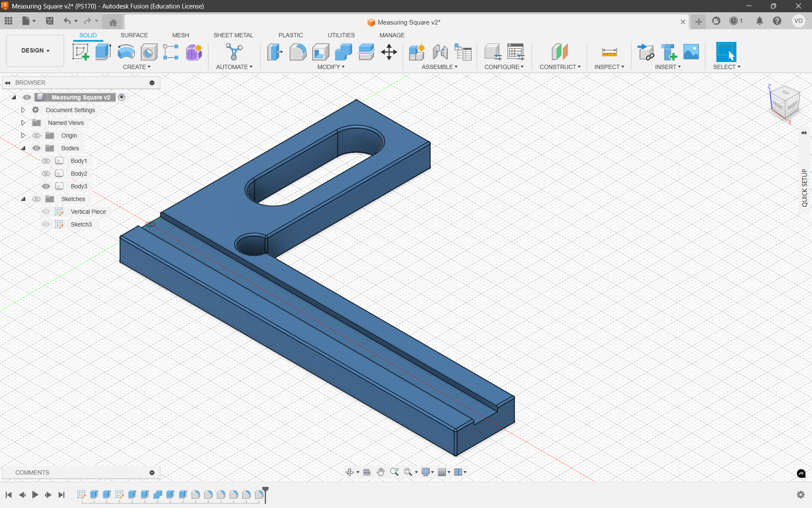Click the Joint icon in Assemble

pos(440,52)
